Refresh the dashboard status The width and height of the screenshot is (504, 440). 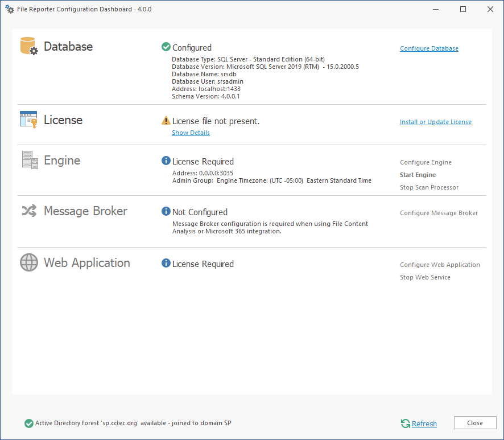424,423
